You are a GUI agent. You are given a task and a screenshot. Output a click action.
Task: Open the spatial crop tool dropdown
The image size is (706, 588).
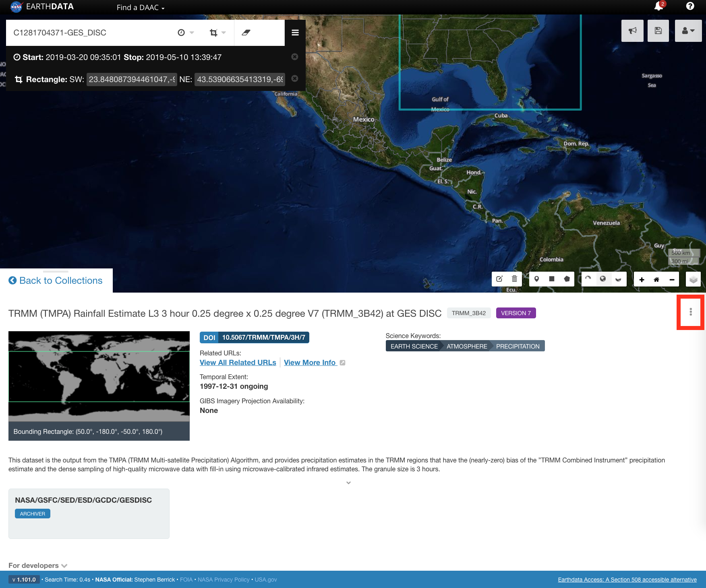tap(217, 33)
